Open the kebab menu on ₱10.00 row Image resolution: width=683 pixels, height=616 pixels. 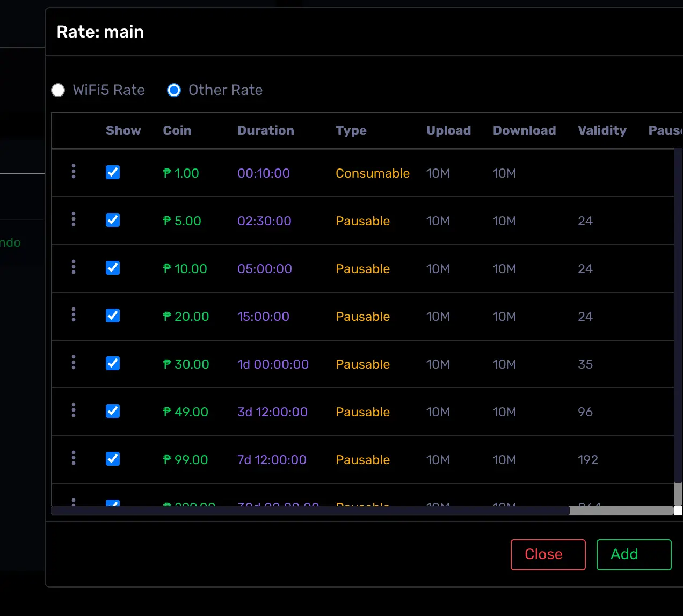click(74, 267)
